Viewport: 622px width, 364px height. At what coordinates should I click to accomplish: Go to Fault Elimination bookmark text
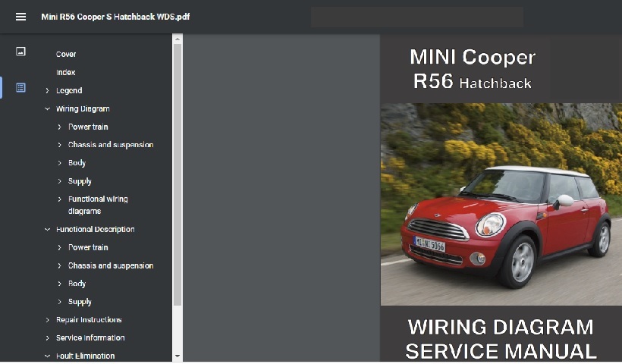[x=85, y=356]
